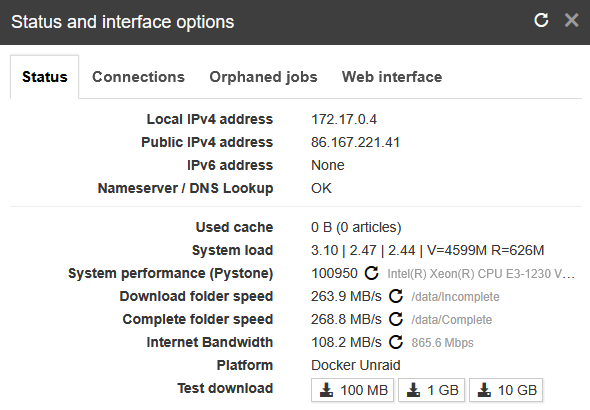590x410 pixels.
Task: Open the Connections tab
Action: pyautogui.click(x=138, y=77)
